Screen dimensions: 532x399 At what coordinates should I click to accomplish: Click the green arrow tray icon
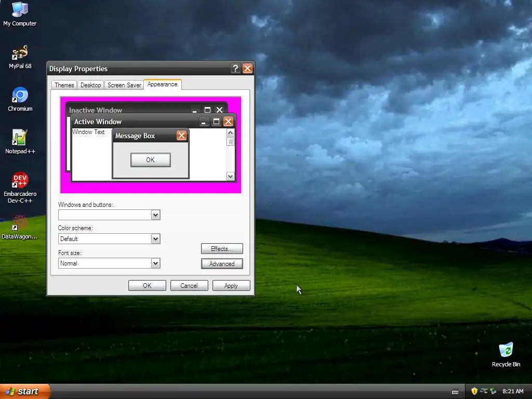pyautogui.click(x=493, y=391)
